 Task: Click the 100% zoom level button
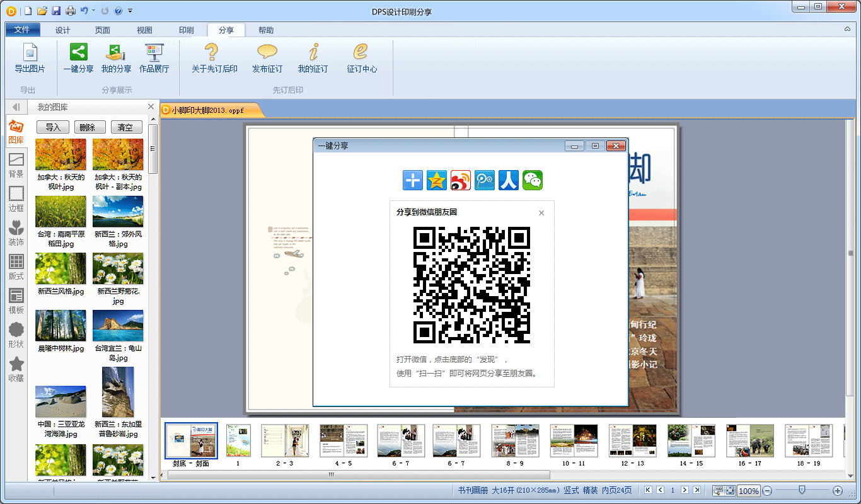point(748,490)
